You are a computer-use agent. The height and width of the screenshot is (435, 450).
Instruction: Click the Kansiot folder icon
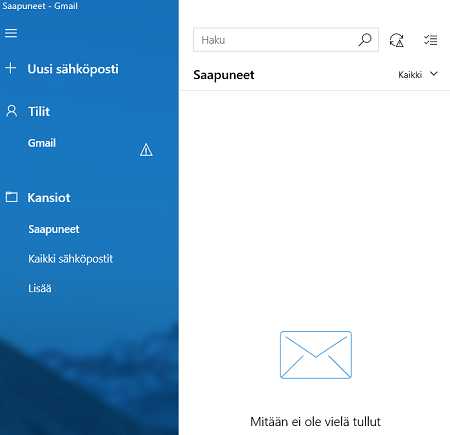pyautogui.click(x=11, y=197)
